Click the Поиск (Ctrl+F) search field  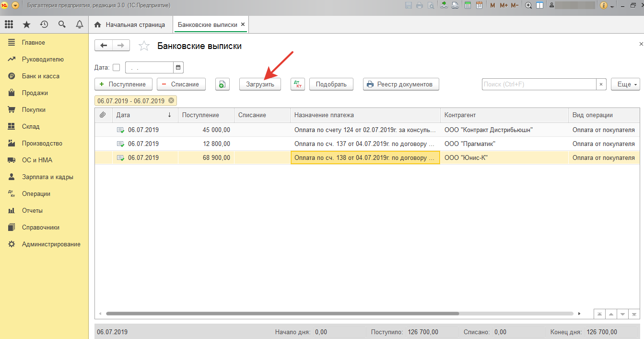539,84
